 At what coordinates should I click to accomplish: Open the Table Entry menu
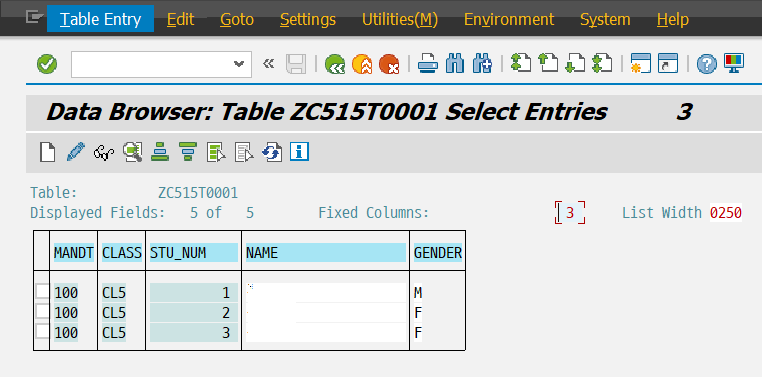[x=101, y=19]
